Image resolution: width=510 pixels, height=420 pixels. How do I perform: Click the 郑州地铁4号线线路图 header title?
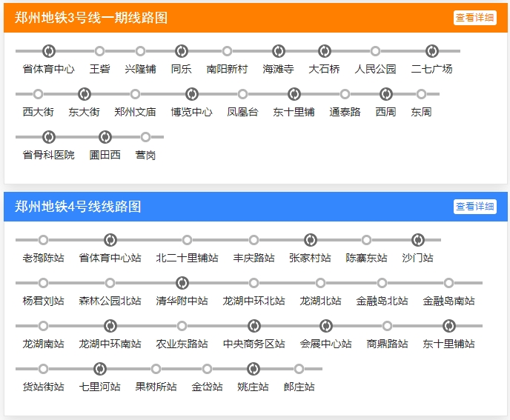pos(78,207)
